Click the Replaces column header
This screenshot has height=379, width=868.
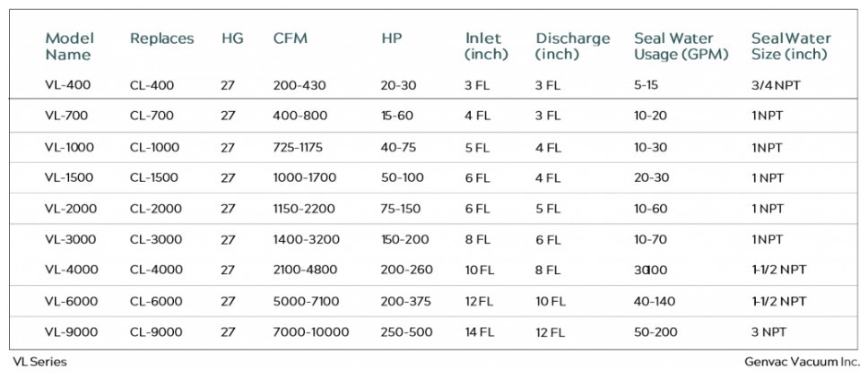coord(161,39)
